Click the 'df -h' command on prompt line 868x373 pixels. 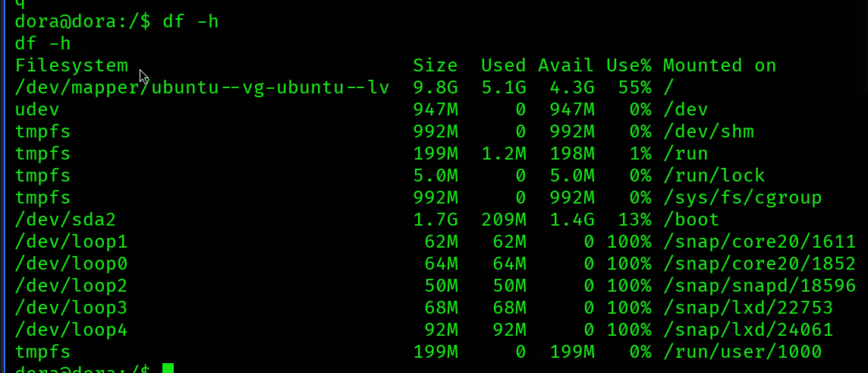click(190, 21)
